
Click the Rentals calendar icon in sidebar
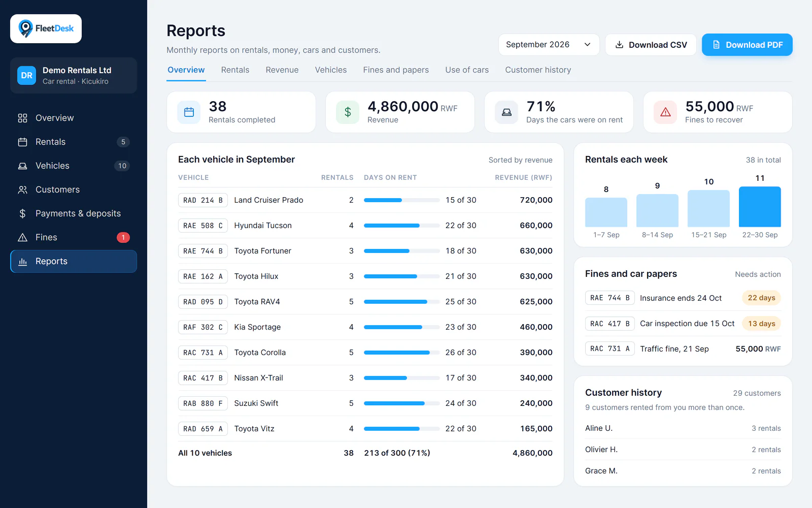coord(22,142)
